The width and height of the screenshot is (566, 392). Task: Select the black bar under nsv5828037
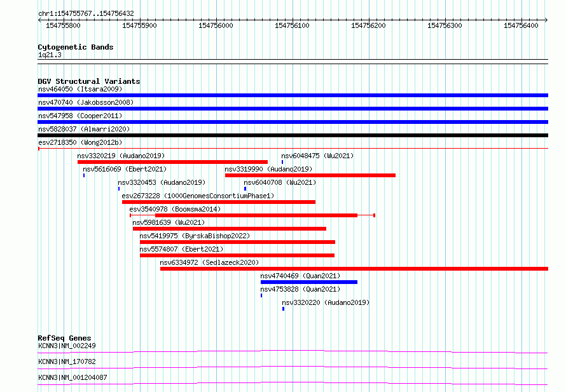point(293,135)
